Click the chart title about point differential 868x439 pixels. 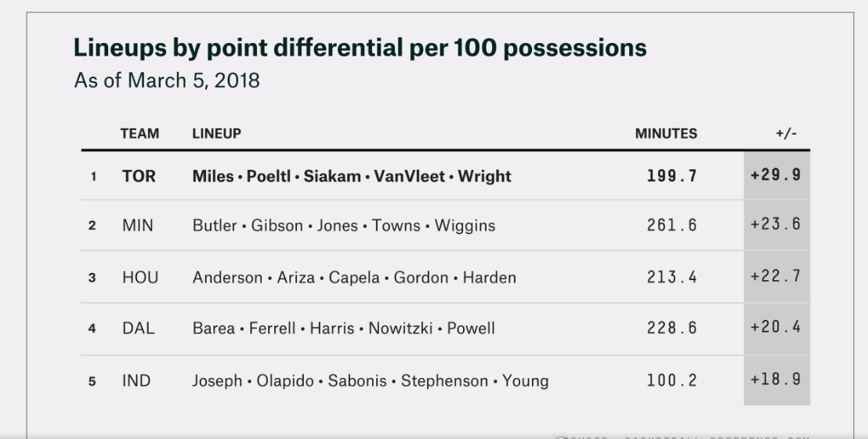coord(360,48)
